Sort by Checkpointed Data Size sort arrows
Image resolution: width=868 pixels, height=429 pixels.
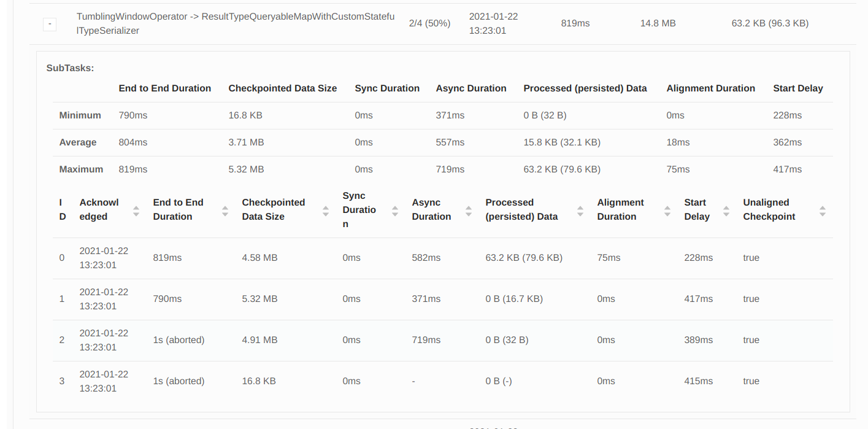326,211
